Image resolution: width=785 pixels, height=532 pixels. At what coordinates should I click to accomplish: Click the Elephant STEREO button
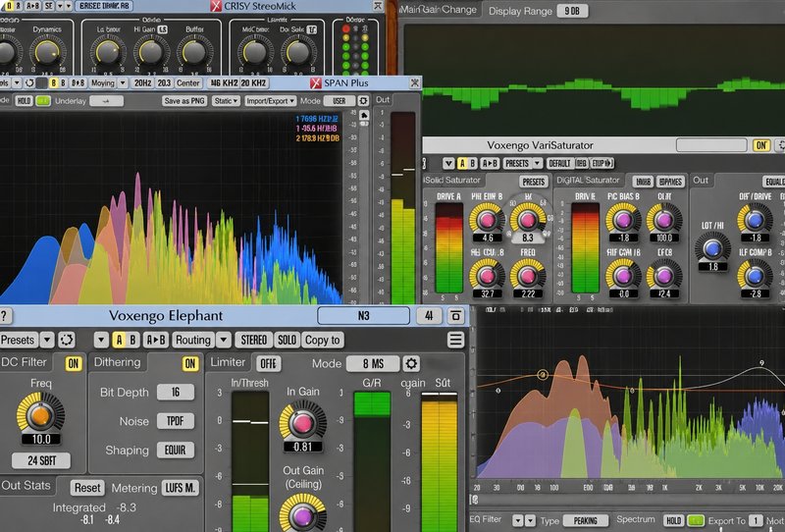[254, 341]
